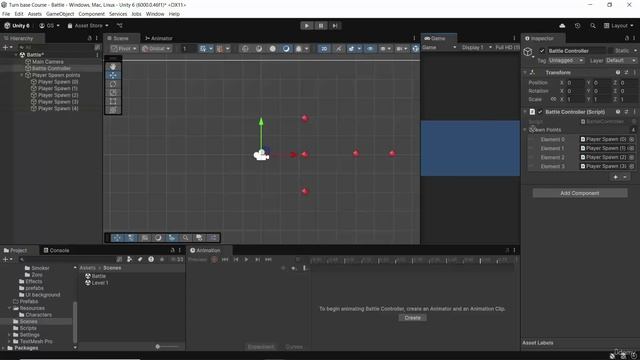This screenshot has height=360, width=640.
Task: Select the Move tool in Scene toolbar
Action: (113, 75)
